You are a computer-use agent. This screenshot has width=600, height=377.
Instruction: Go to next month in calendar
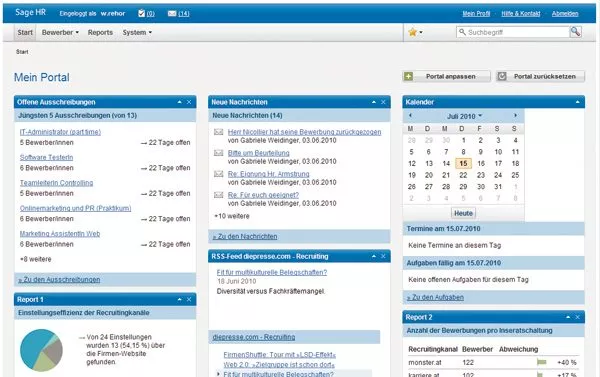(x=515, y=115)
